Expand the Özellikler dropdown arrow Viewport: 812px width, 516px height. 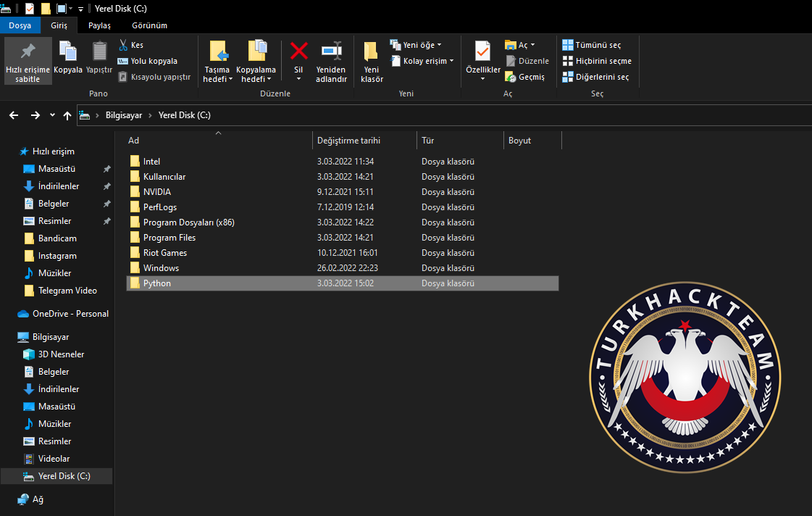click(x=482, y=79)
